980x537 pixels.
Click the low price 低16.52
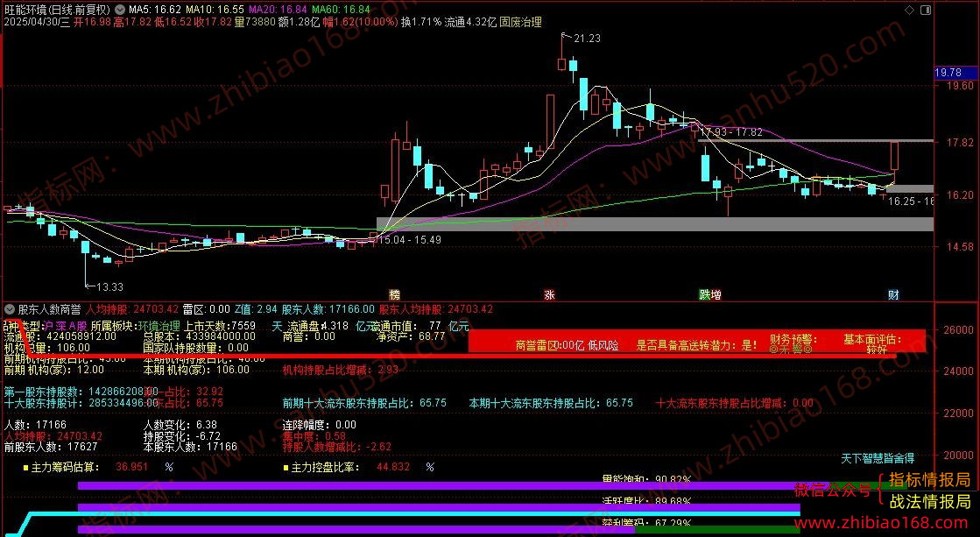(x=173, y=22)
